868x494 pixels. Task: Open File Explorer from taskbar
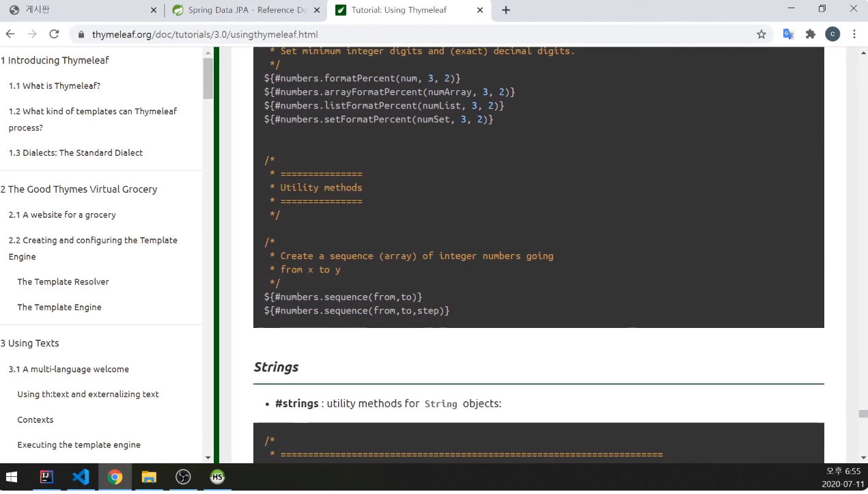[x=149, y=477]
